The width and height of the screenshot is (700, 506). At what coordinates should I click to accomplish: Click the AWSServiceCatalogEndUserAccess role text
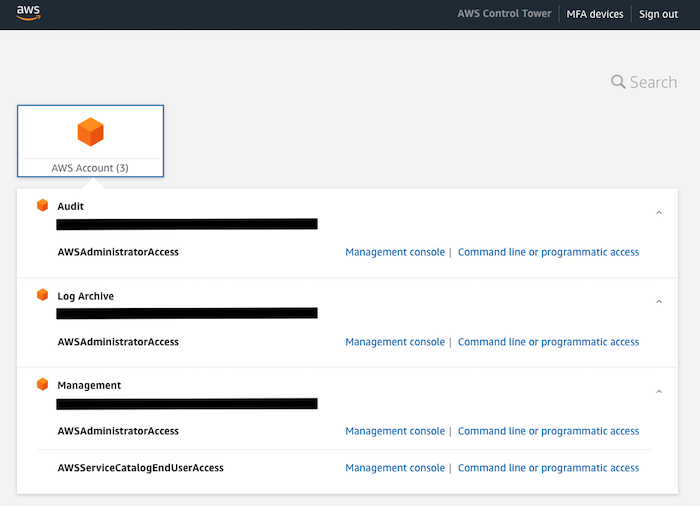140,468
